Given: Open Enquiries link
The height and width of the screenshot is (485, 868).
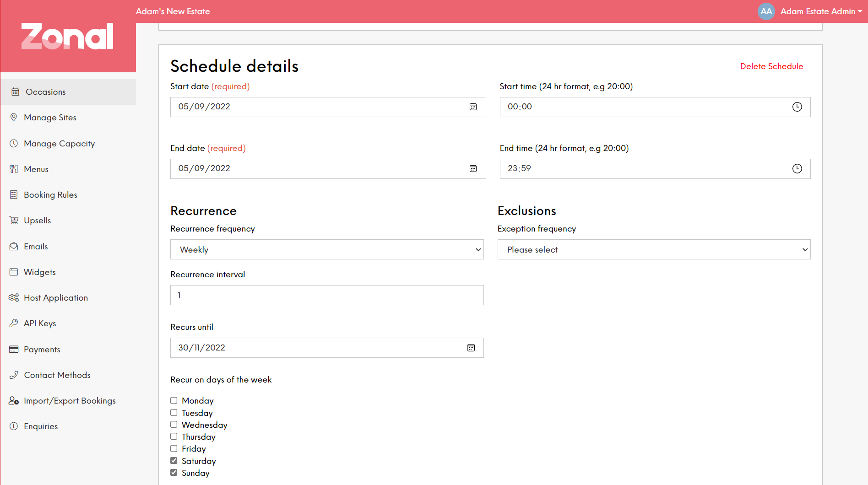Looking at the screenshot, I should point(41,426).
